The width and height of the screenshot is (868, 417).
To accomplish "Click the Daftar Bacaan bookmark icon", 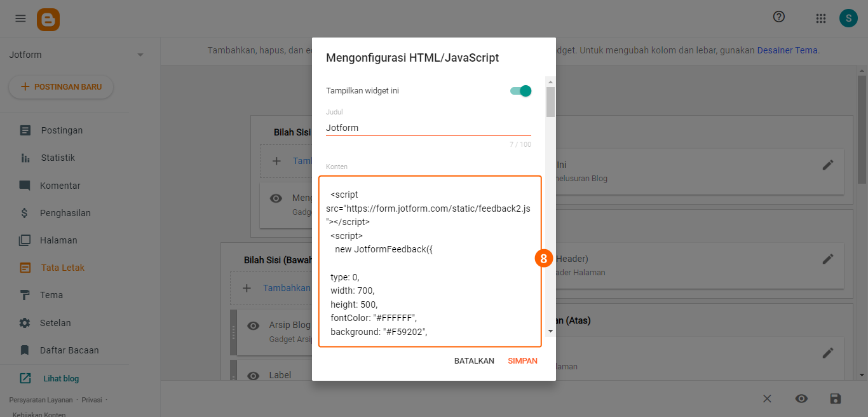I will click(25, 350).
